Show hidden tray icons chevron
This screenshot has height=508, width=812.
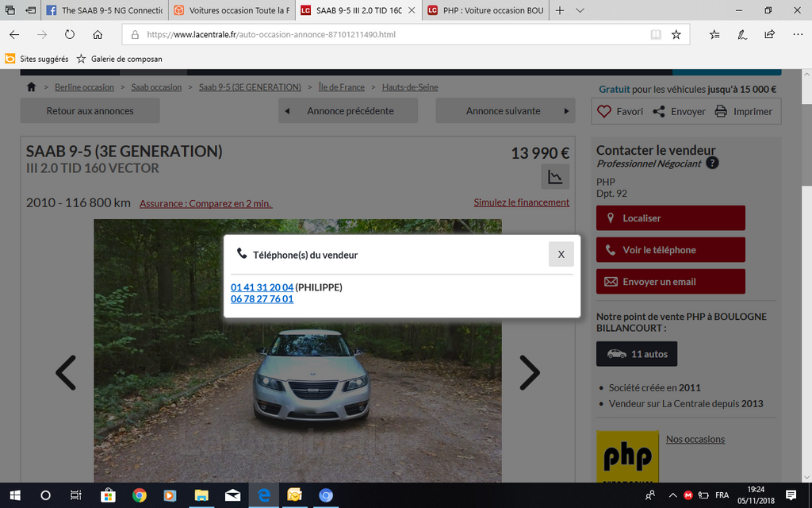click(672, 495)
